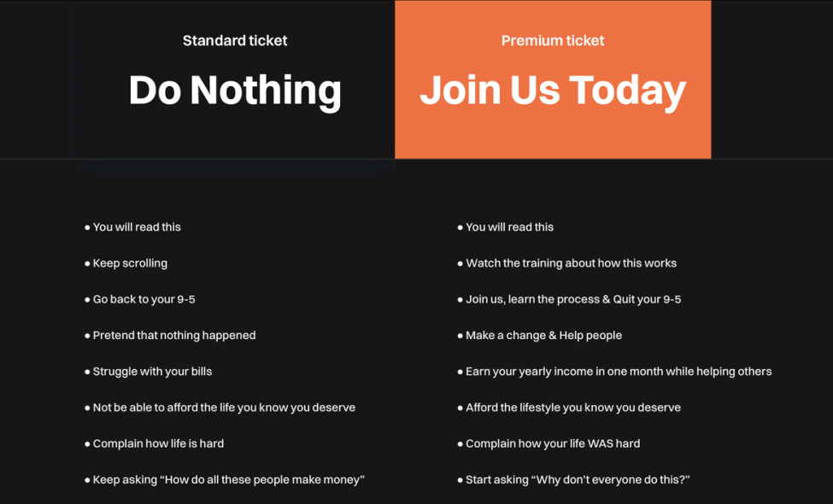This screenshot has height=504, width=833.
Task: Select "Complain how your life WAS hard" item
Action: (548, 444)
